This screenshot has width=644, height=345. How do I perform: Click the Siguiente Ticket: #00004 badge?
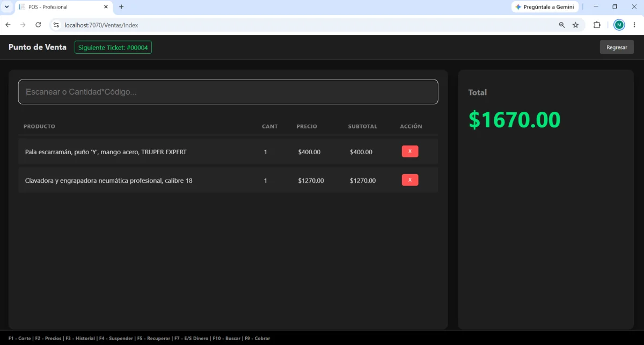tap(113, 47)
